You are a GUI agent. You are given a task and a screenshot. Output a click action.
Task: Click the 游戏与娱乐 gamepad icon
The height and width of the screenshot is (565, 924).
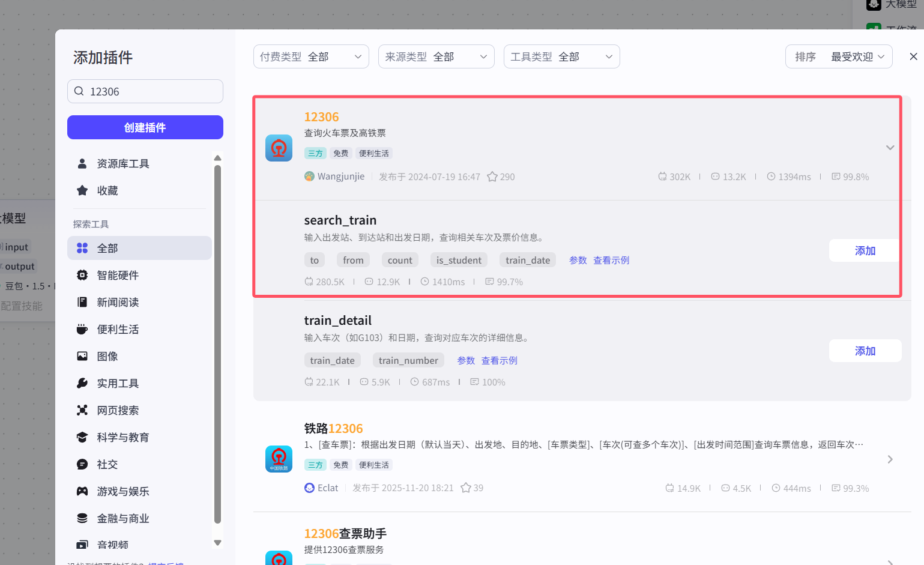[82, 491]
